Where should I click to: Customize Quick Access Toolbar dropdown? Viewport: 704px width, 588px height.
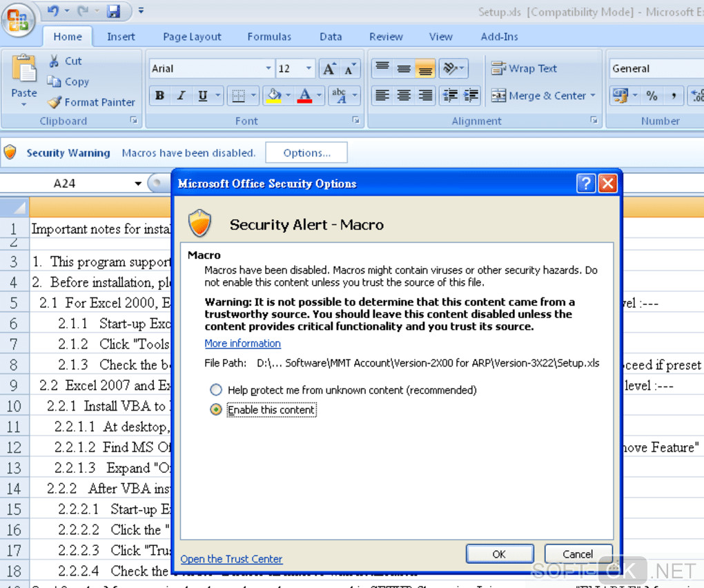click(x=141, y=10)
